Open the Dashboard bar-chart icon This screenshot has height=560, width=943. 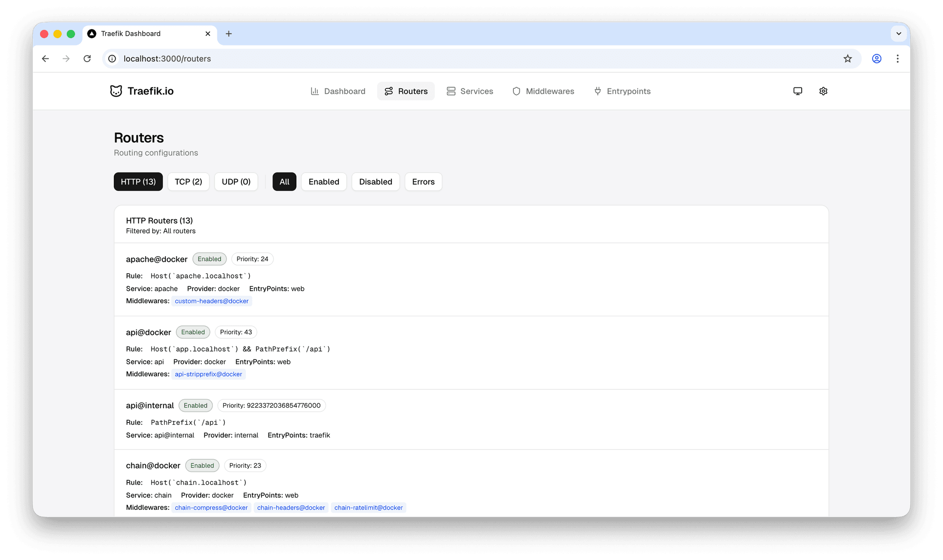point(315,91)
